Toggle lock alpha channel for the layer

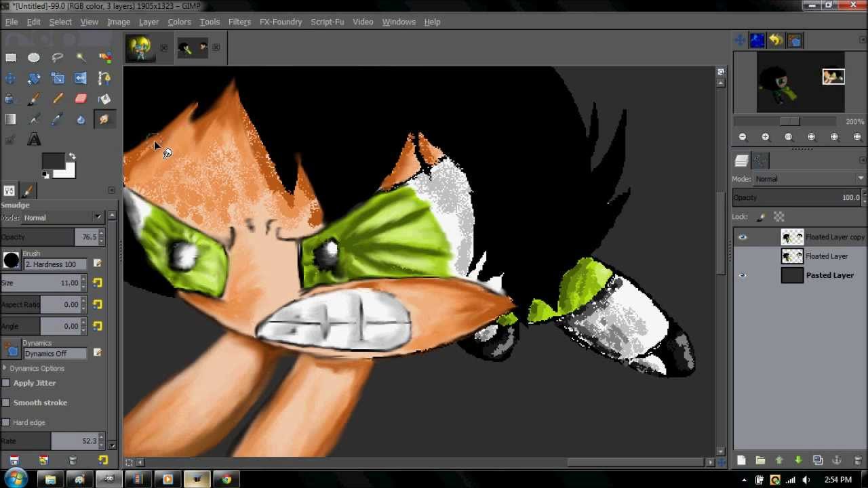click(x=779, y=217)
